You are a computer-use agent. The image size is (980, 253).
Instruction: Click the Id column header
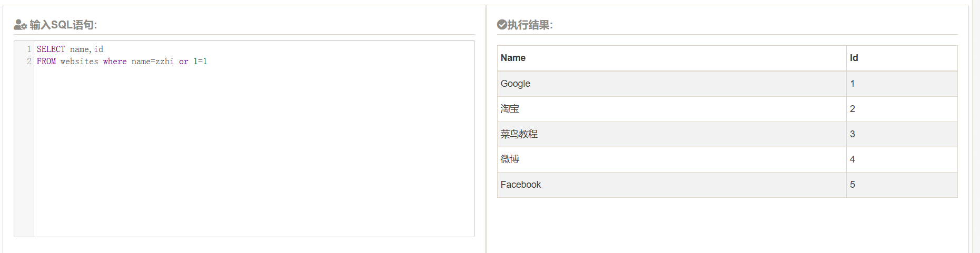click(854, 58)
